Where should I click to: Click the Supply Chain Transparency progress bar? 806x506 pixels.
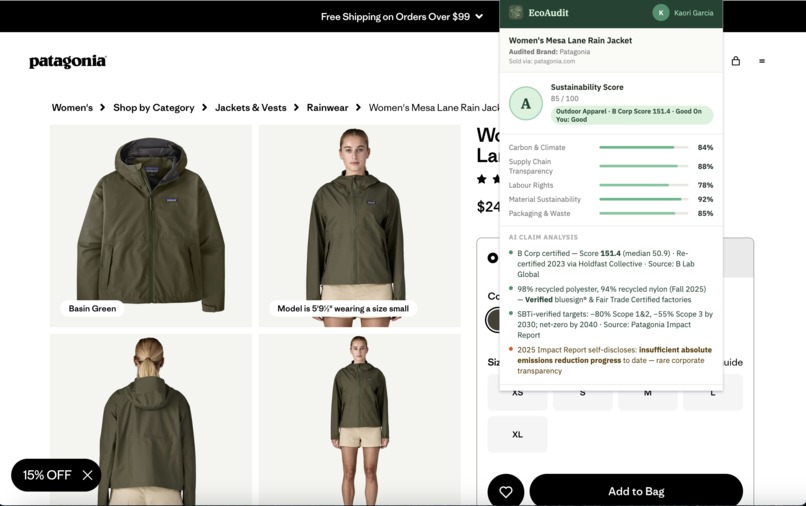644,166
